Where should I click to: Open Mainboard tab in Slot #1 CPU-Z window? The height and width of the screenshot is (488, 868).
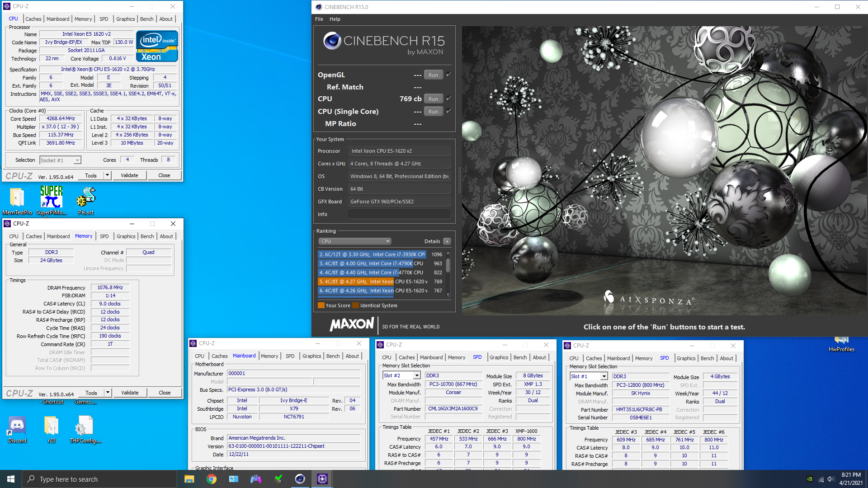(x=618, y=358)
